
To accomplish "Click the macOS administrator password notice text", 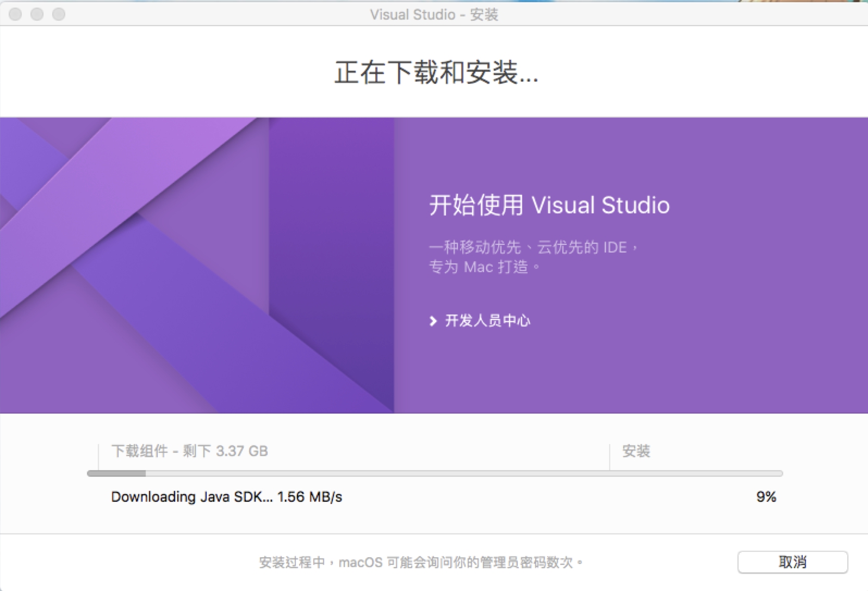I will [x=420, y=562].
